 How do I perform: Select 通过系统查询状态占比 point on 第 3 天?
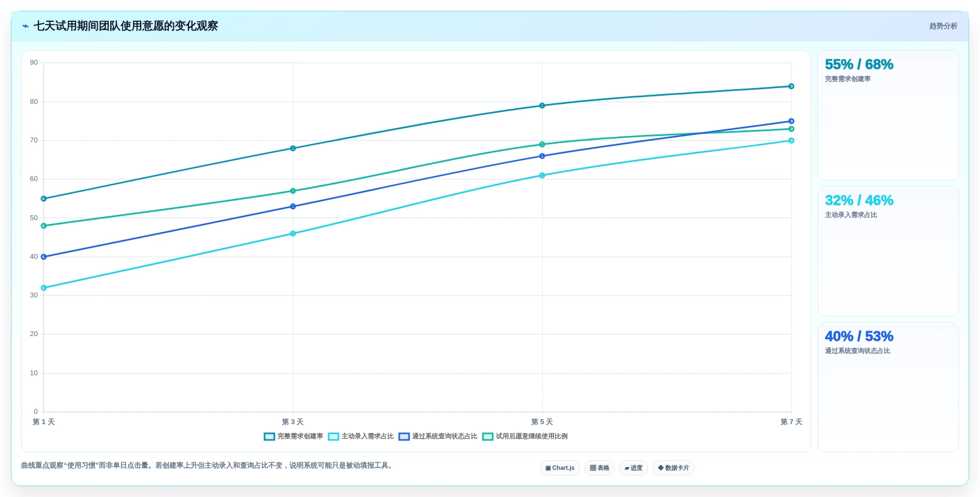[x=293, y=207]
